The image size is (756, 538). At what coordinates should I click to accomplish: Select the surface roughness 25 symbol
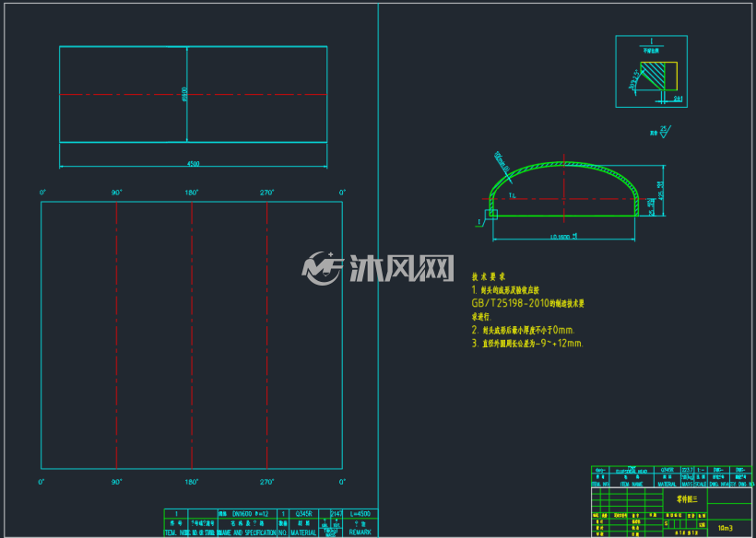pyautogui.click(x=666, y=131)
